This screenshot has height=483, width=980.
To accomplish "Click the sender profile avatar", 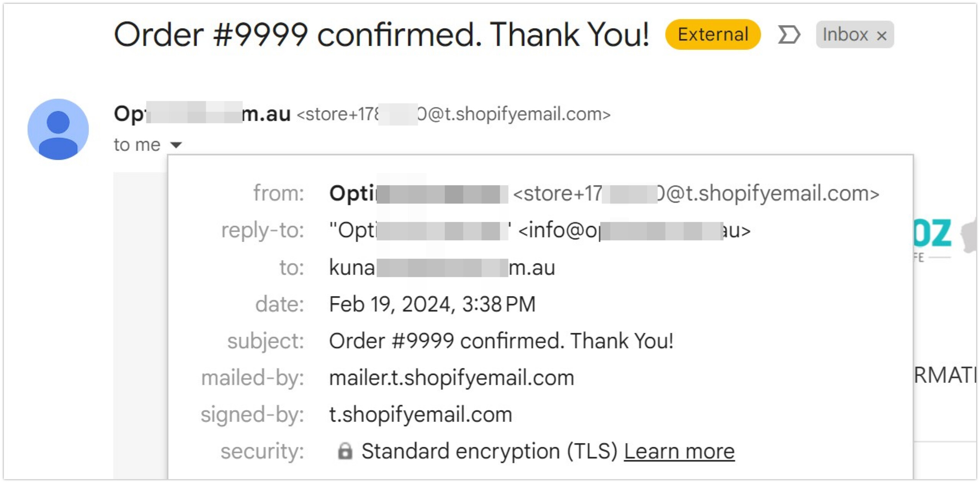I will [58, 129].
